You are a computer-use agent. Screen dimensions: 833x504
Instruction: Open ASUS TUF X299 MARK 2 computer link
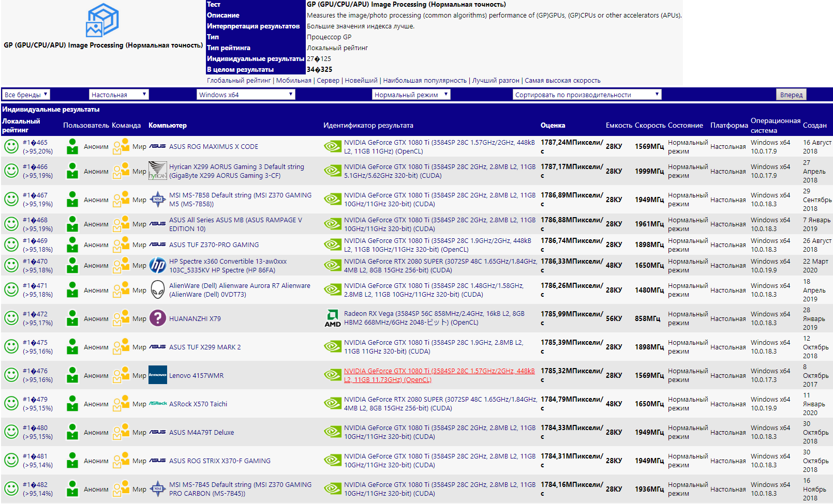click(205, 347)
